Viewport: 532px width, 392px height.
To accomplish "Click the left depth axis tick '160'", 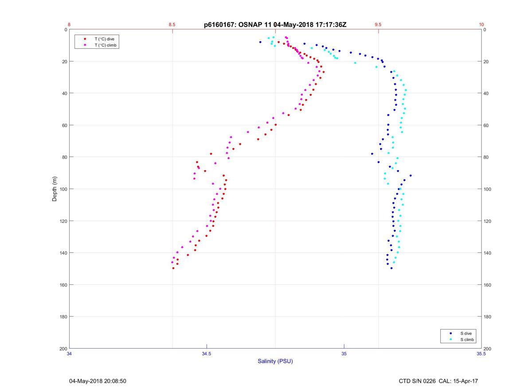I will click(63, 285).
